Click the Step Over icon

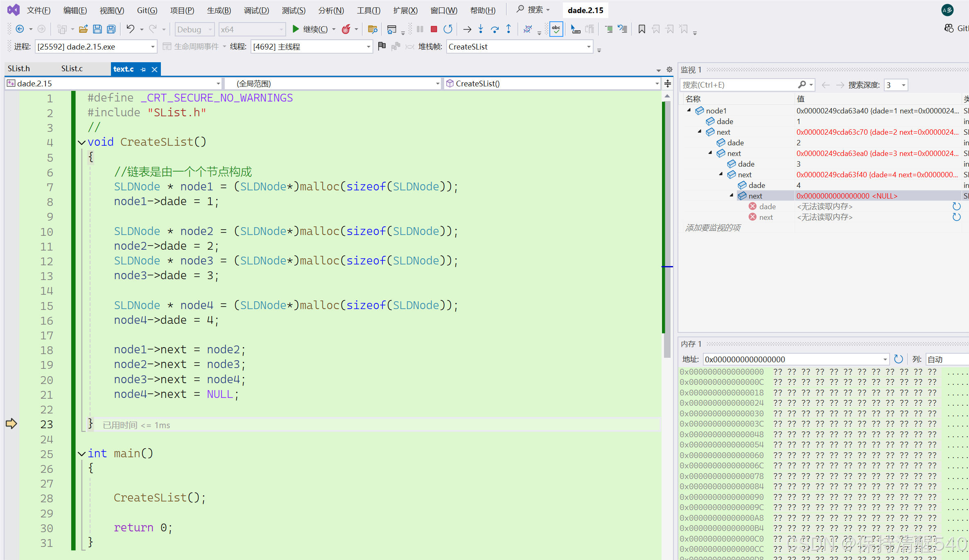tap(495, 29)
